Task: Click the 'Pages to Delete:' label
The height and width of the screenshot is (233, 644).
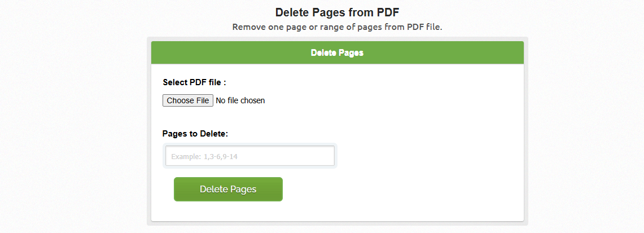Action: point(195,134)
